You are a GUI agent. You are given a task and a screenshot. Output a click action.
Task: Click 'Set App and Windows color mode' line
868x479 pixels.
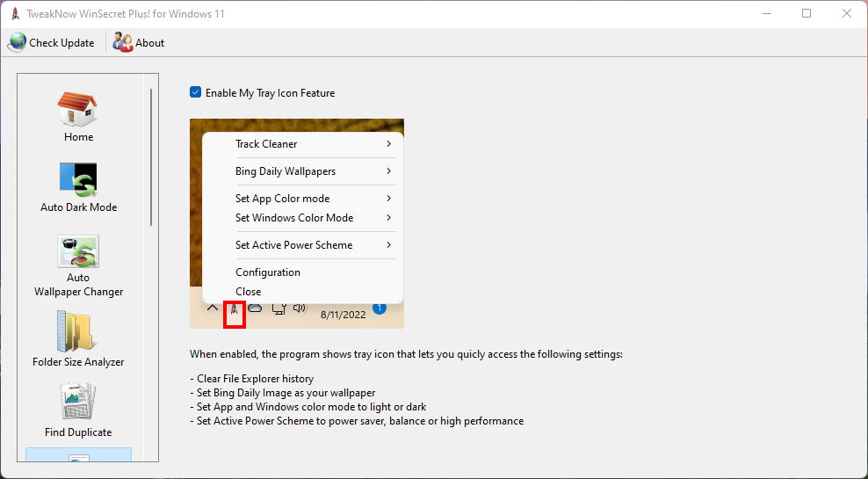[307, 407]
